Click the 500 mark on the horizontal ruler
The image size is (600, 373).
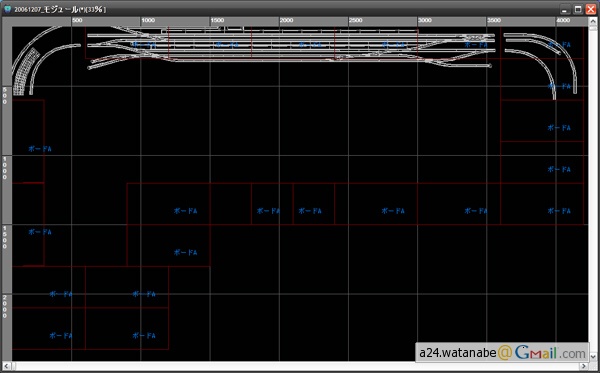click(x=77, y=20)
